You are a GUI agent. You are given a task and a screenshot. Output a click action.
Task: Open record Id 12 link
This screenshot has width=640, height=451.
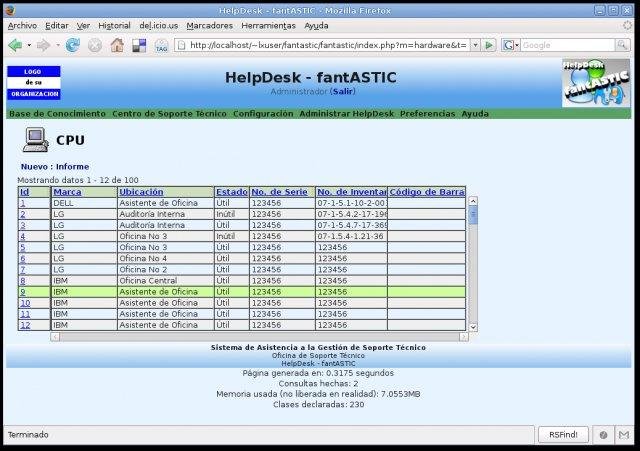pyautogui.click(x=25, y=325)
